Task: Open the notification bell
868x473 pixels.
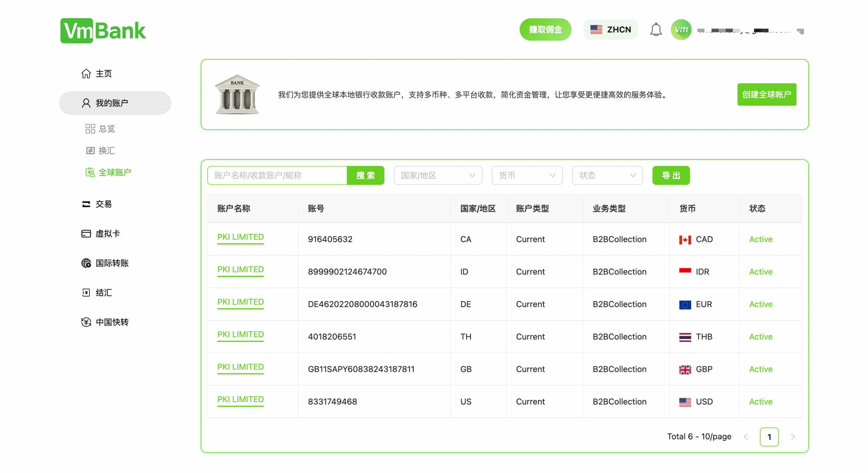Action: 656,29
